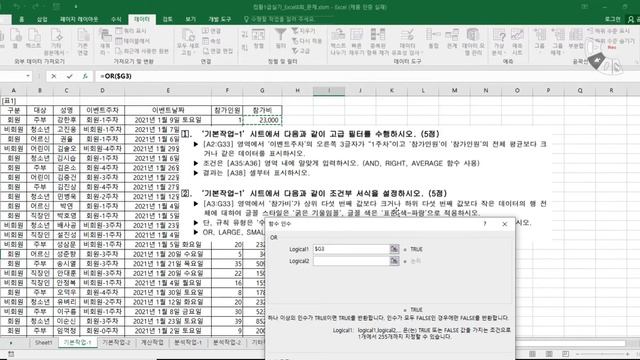
Task: Click the fx Insert Function button
Action: pos(85,76)
